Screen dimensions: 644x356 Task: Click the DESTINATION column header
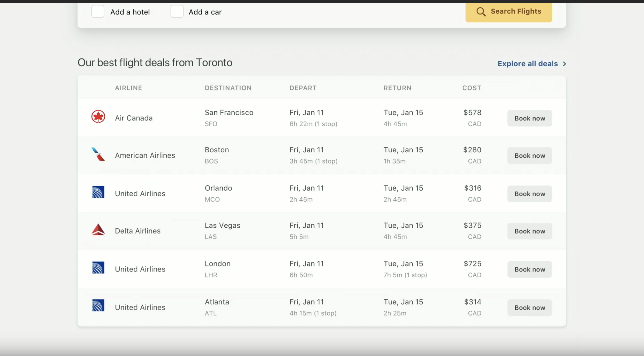[x=228, y=88]
